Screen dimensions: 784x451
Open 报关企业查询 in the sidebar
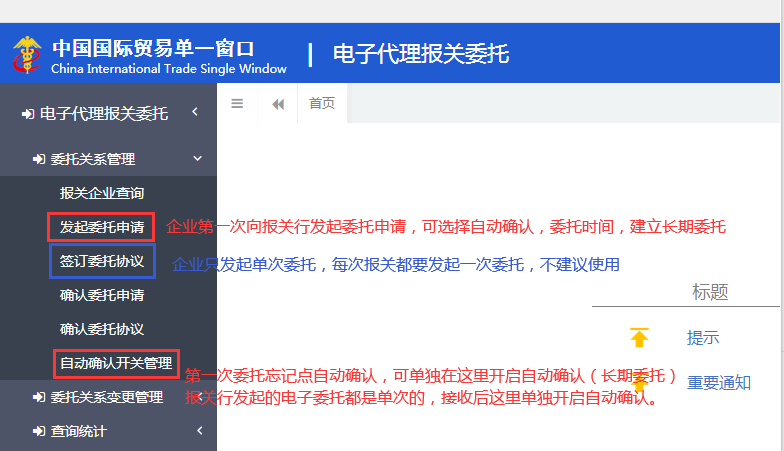(x=102, y=193)
